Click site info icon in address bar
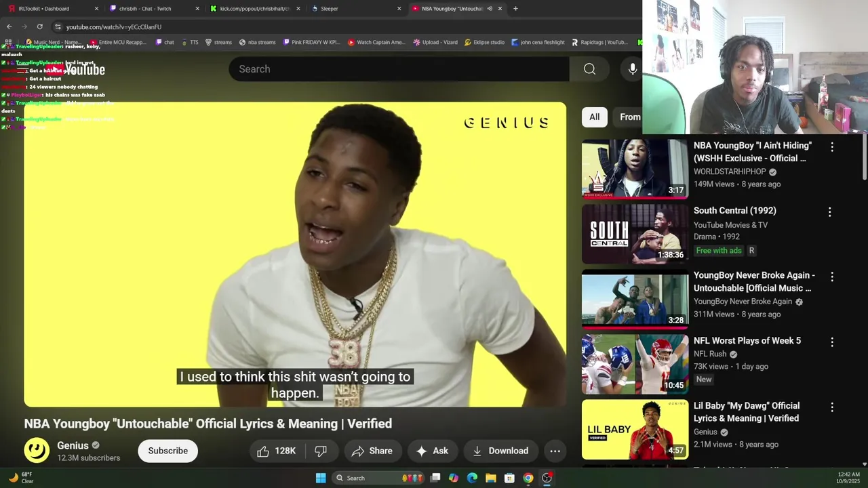 click(x=58, y=26)
